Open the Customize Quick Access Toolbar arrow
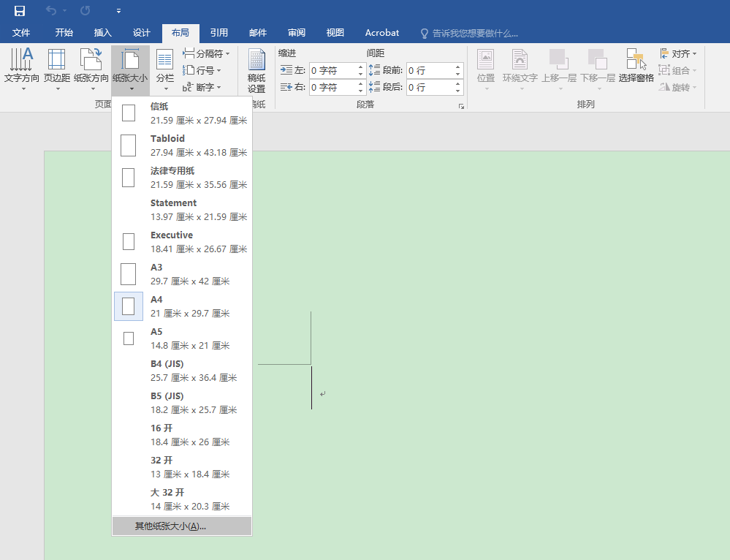Viewport: 730px width, 560px height. click(118, 11)
